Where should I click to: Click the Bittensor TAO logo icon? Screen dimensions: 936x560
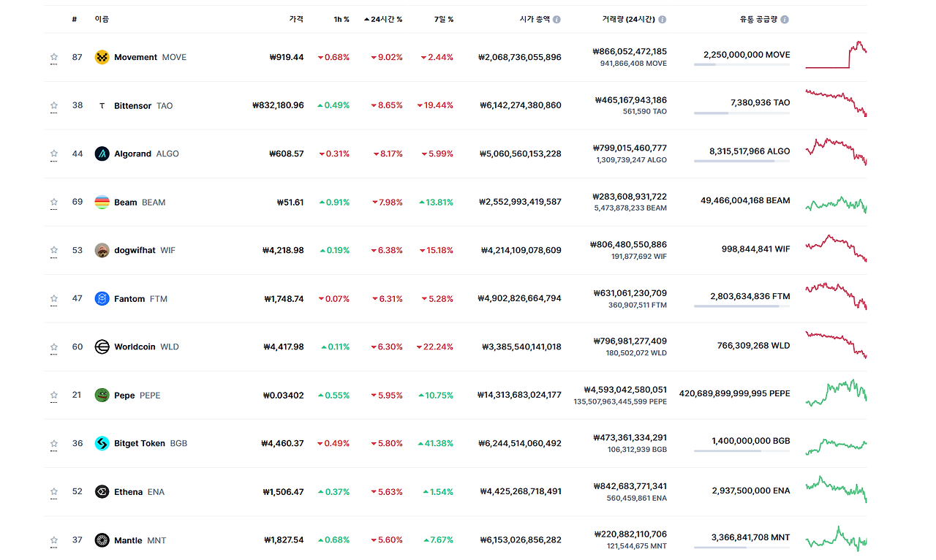pos(102,105)
